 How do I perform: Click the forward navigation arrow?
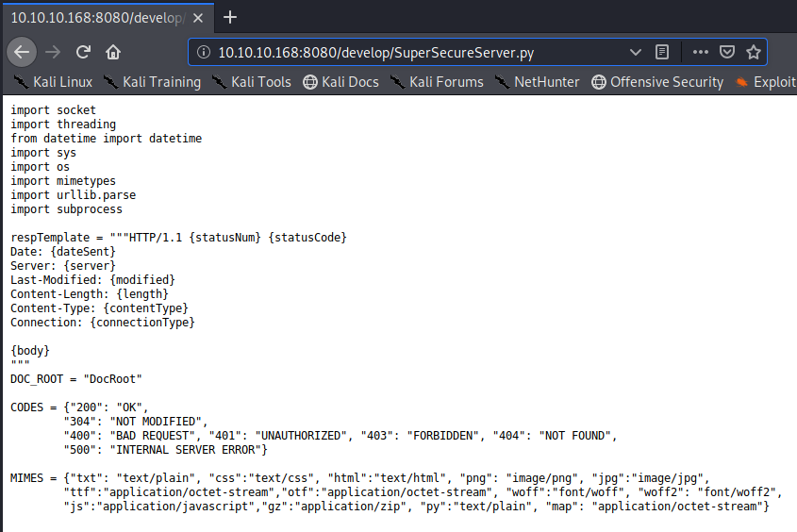(x=53, y=52)
